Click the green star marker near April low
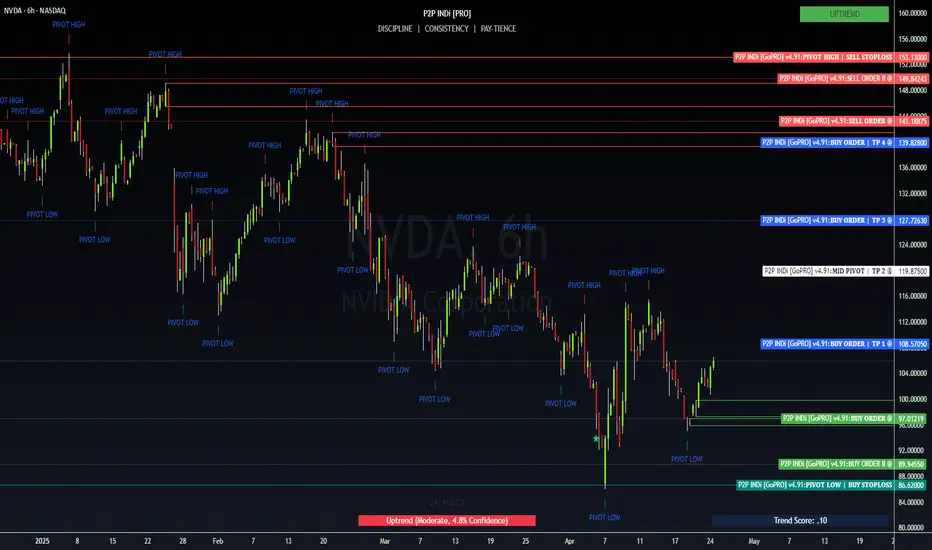932x550 pixels. coord(596,439)
